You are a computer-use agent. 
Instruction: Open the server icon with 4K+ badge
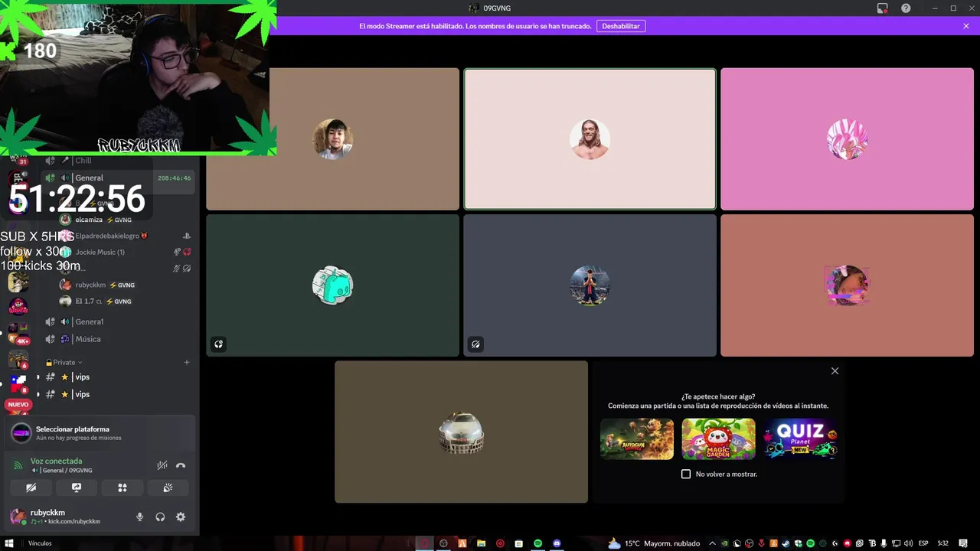click(18, 333)
